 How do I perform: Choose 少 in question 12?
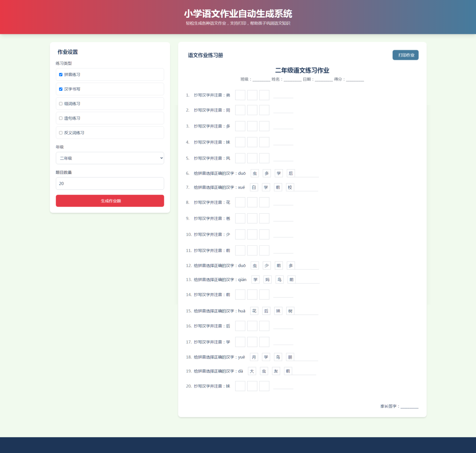267,266
